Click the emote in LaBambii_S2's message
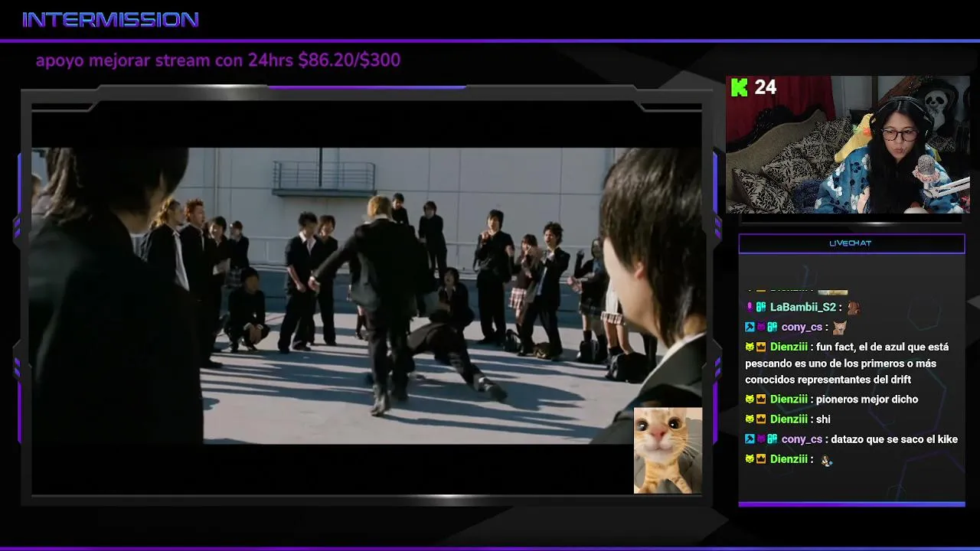This screenshot has height=551, width=980. [854, 307]
